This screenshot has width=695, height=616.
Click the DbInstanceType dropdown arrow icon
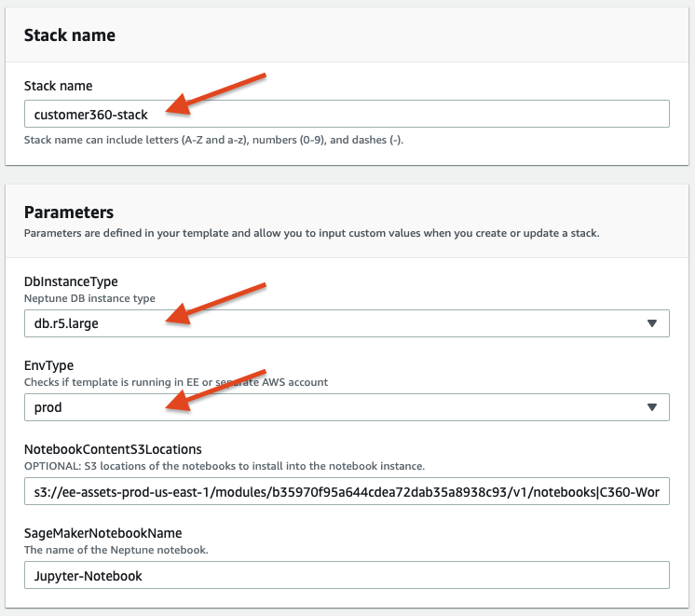point(651,323)
